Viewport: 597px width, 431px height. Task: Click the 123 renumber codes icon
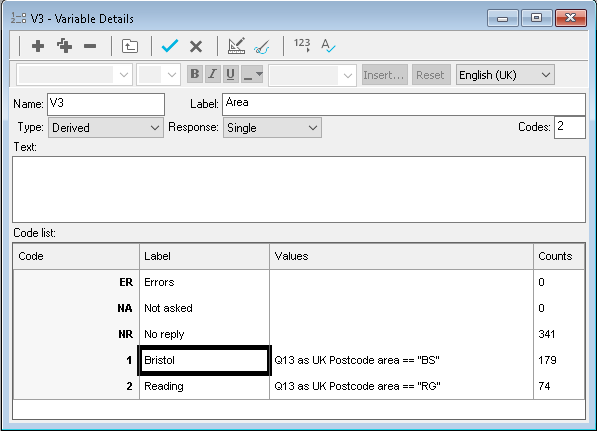(x=302, y=45)
